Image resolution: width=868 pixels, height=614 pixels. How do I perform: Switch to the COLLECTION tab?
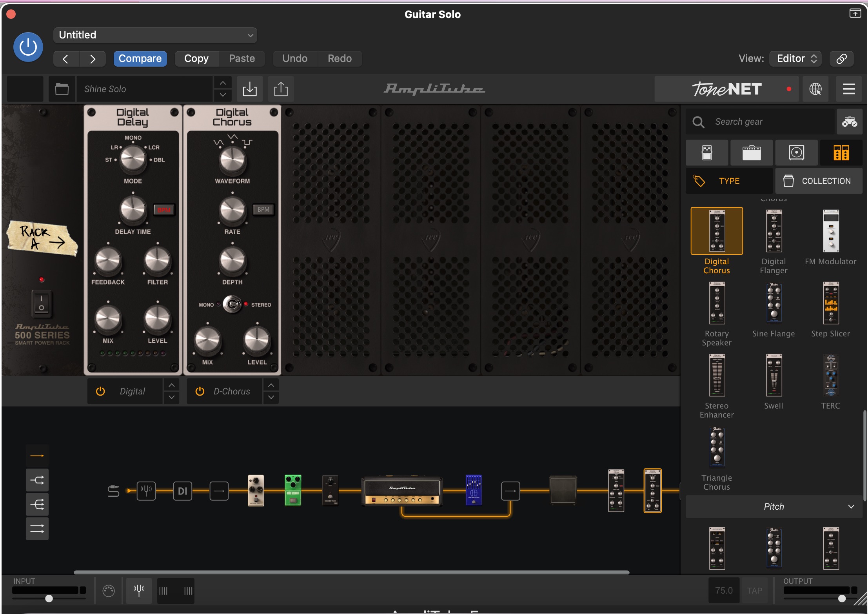click(x=819, y=181)
